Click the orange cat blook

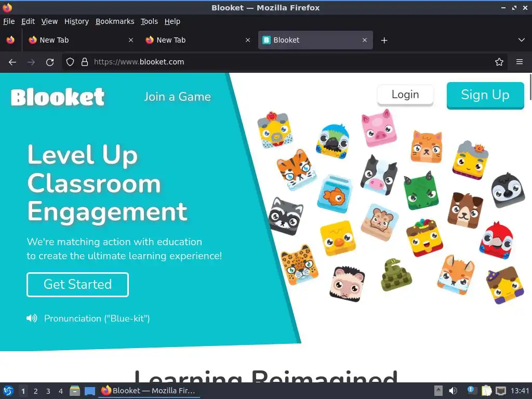(427, 147)
